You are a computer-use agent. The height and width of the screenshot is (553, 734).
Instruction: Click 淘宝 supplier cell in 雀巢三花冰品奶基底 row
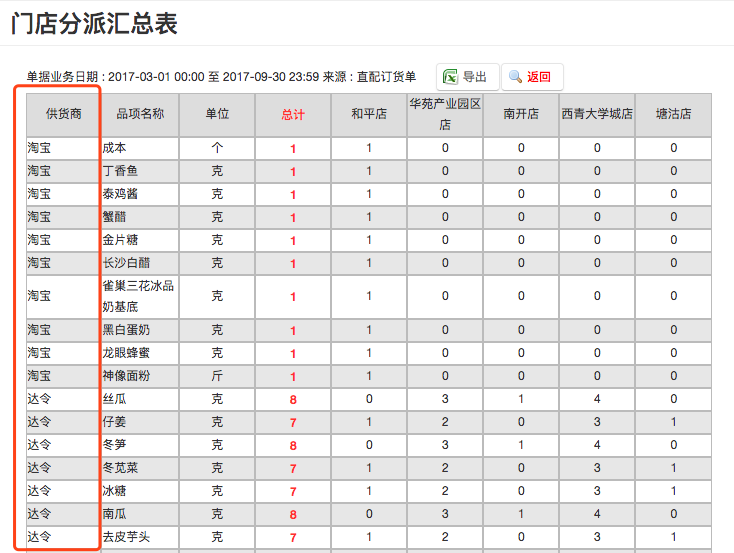[x=64, y=296]
